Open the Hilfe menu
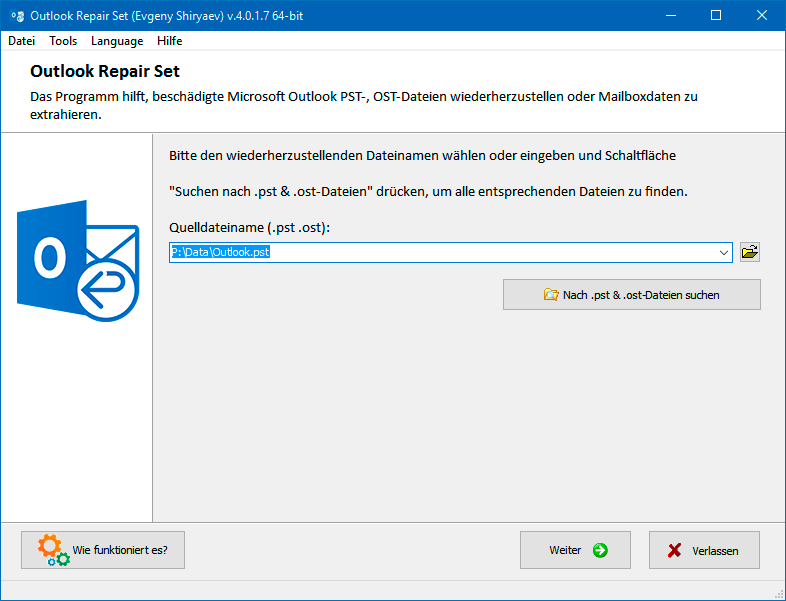Screen dimensions: 786x601 click(169, 41)
